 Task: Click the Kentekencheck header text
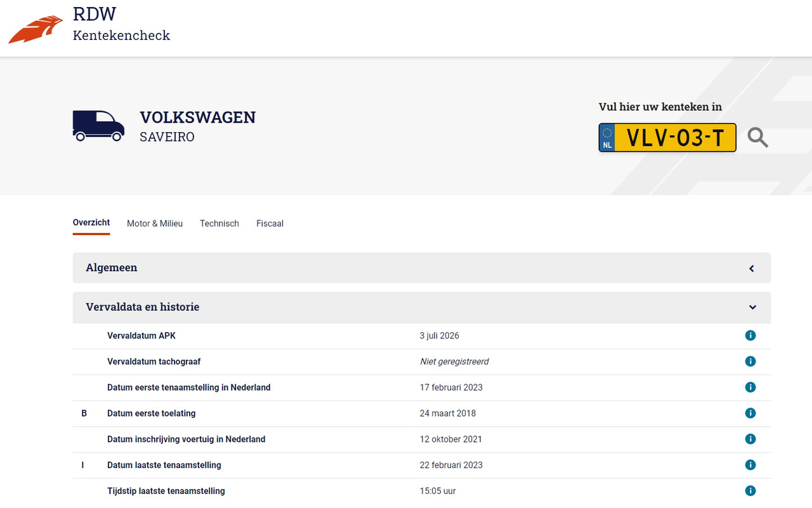point(121,36)
